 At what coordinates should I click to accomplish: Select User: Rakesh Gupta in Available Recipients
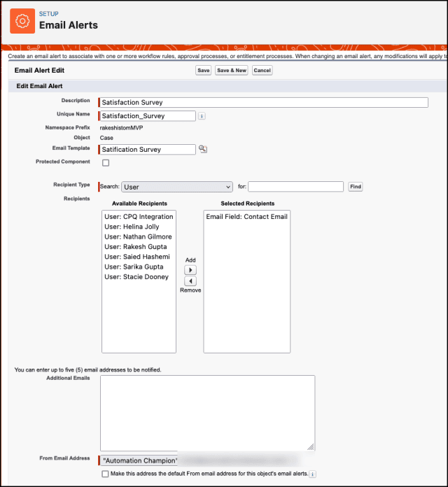[136, 246]
